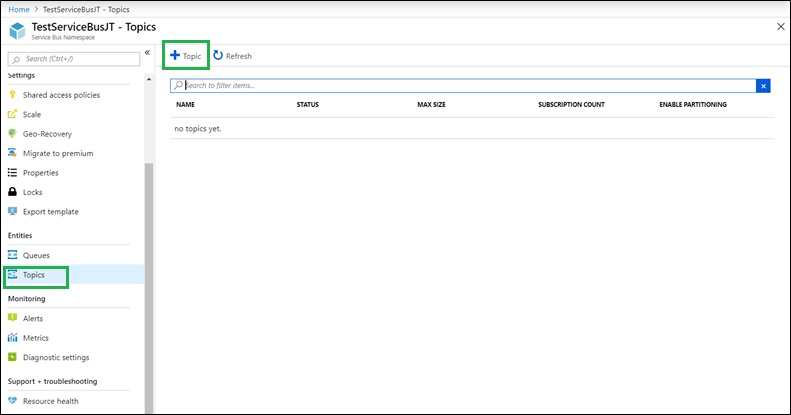This screenshot has width=791, height=415.
Task: Click the Geo-Recovery globe icon
Action: point(13,134)
